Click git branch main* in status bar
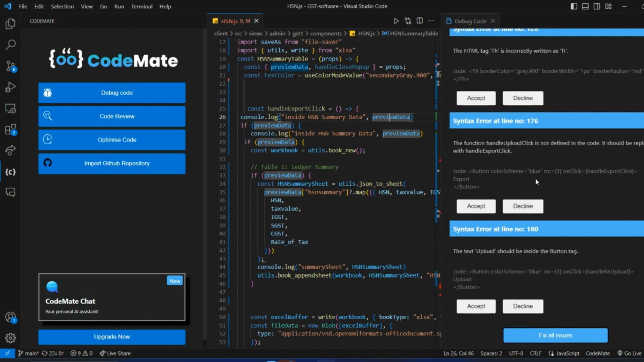The image size is (644, 362). (x=28, y=353)
